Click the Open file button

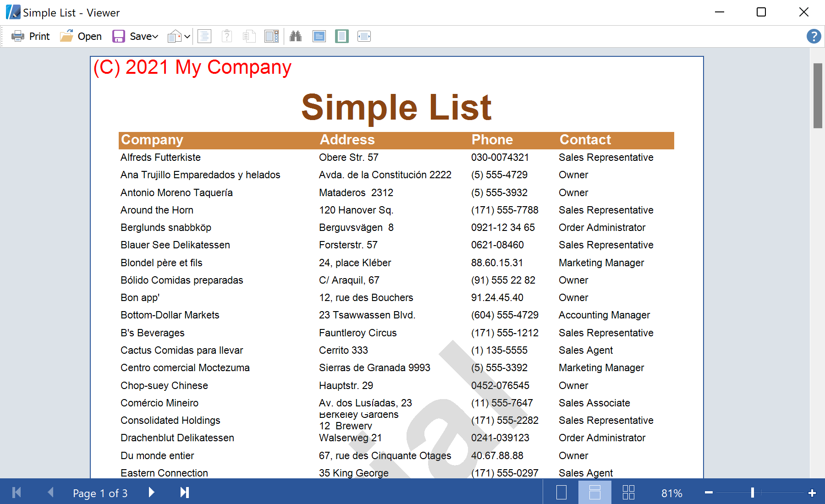point(81,36)
